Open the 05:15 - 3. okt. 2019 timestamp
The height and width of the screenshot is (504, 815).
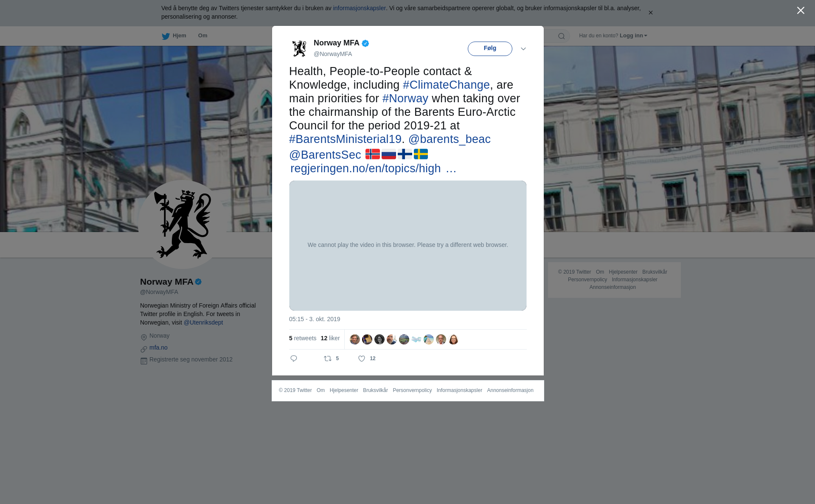(x=315, y=319)
